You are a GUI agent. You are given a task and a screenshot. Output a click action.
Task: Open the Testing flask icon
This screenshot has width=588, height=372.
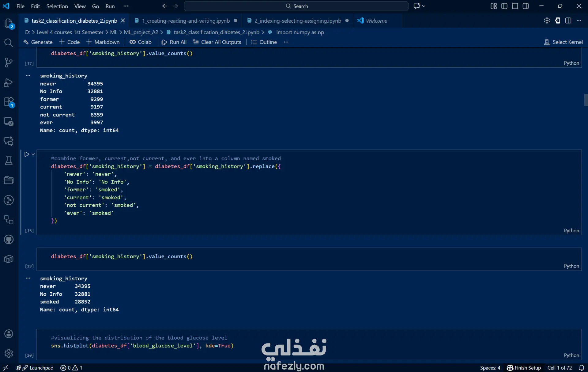pos(9,161)
